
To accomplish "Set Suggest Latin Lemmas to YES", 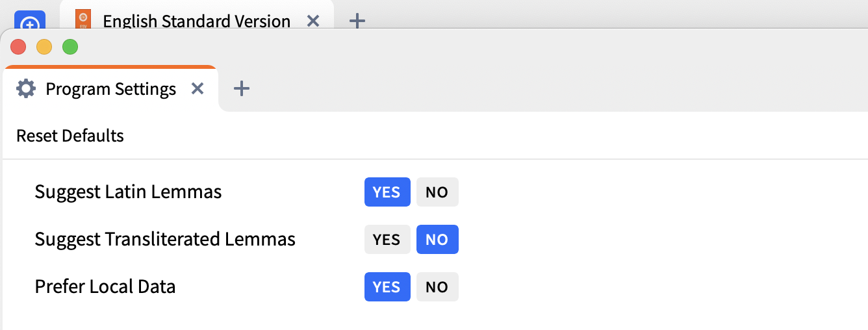I will tap(387, 192).
